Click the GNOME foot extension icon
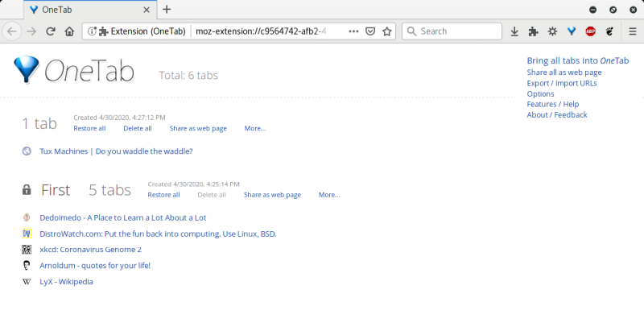 tap(609, 31)
